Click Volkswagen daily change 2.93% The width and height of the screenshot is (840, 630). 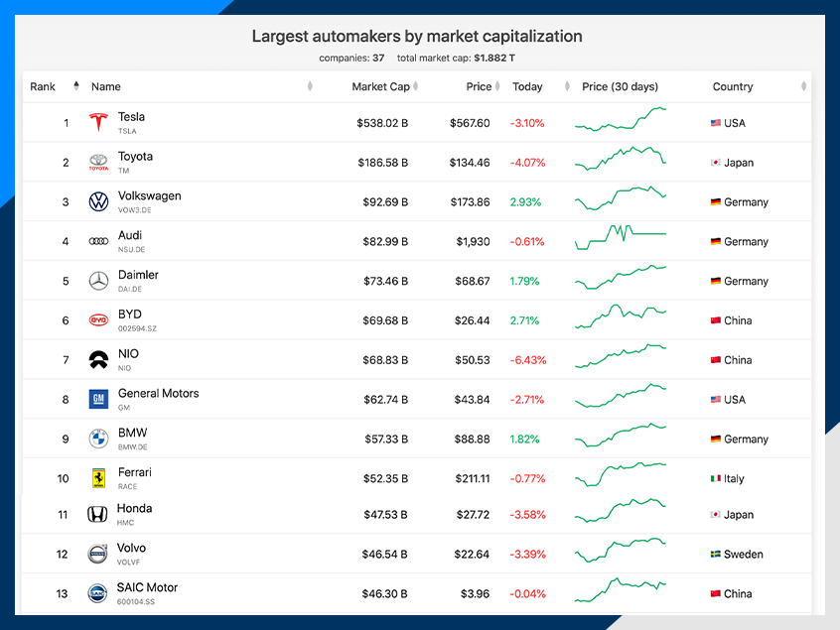pyautogui.click(x=525, y=202)
